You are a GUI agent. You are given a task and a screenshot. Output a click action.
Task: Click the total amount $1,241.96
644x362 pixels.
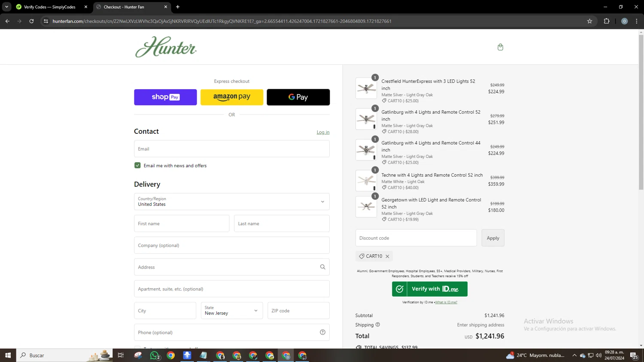point(490,336)
